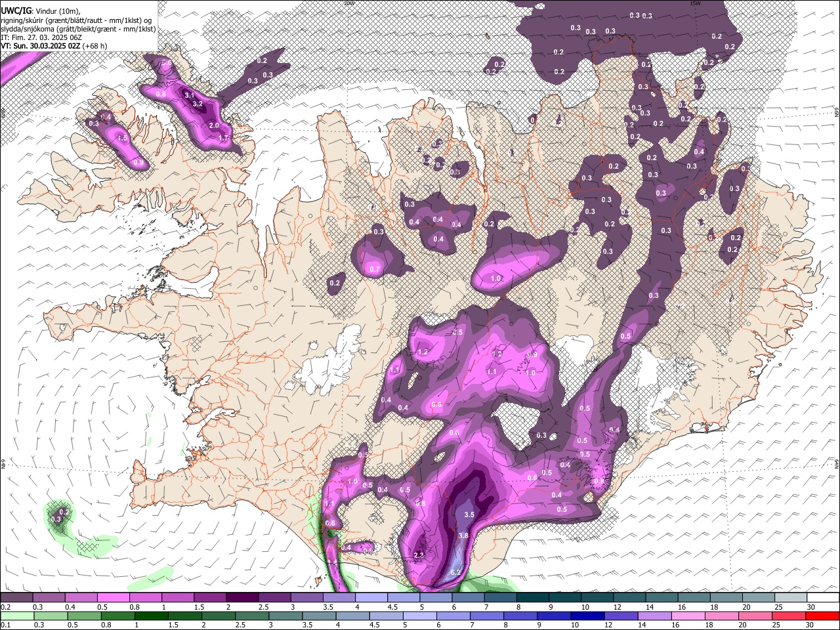Pick the dark mauve swatch between 0.2 and 0.3

tap(17, 598)
